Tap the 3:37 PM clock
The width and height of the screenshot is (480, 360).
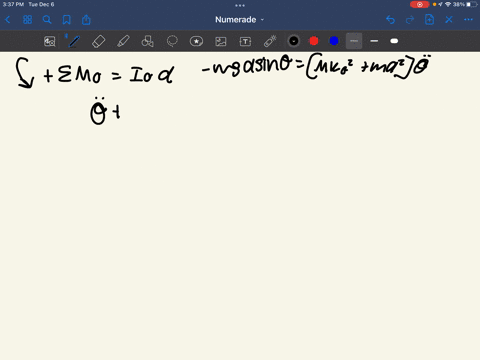click(x=13, y=4)
